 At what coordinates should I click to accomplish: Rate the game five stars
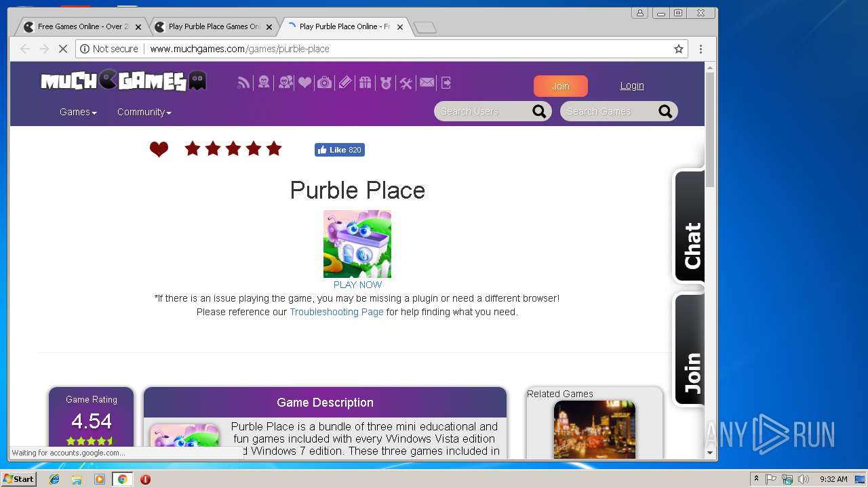(274, 148)
